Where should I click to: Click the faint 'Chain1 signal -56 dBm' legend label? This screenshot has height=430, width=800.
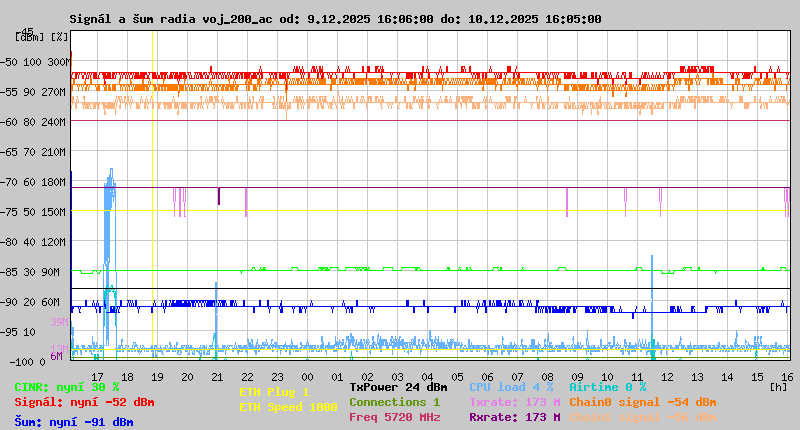pyautogui.click(x=643, y=417)
